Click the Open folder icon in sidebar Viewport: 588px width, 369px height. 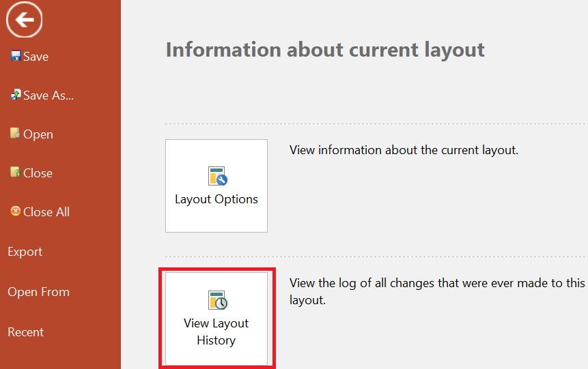click(x=15, y=134)
